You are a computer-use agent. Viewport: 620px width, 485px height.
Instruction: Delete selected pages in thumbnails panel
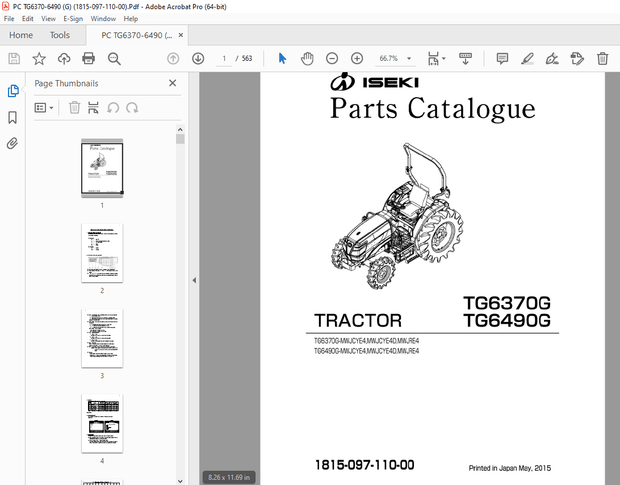tap(74, 108)
